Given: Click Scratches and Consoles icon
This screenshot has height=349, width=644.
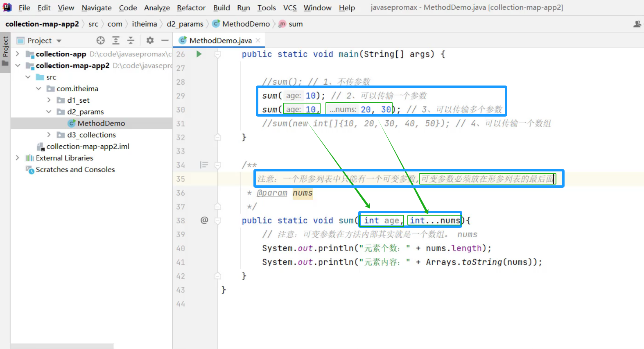Looking at the screenshot, I should (x=29, y=169).
